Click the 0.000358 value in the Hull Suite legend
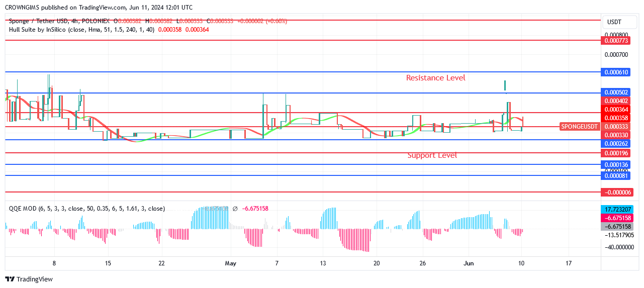This screenshot has height=288, width=644. click(170, 30)
